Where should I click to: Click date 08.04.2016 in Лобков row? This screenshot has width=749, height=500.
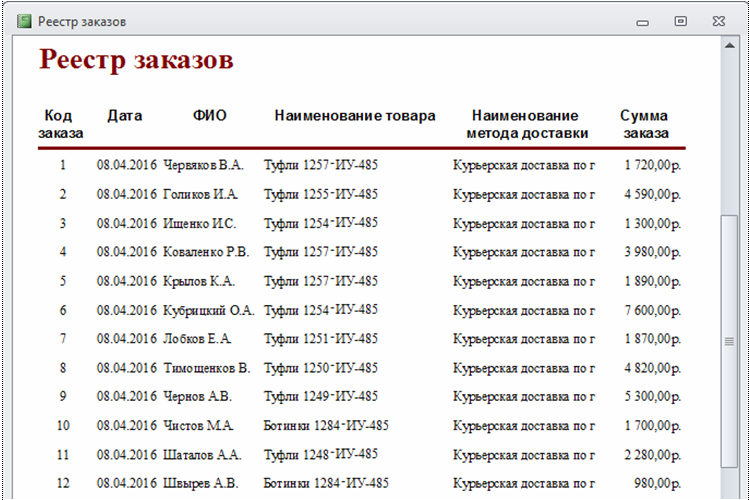click(127, 339)
